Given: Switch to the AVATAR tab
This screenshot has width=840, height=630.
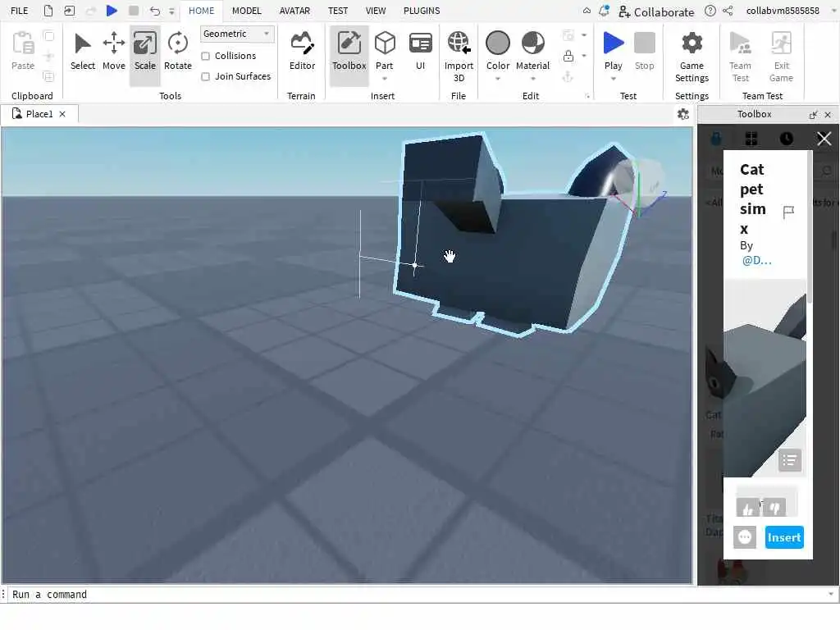Looking at the screenshot, I should coord(294,11).
